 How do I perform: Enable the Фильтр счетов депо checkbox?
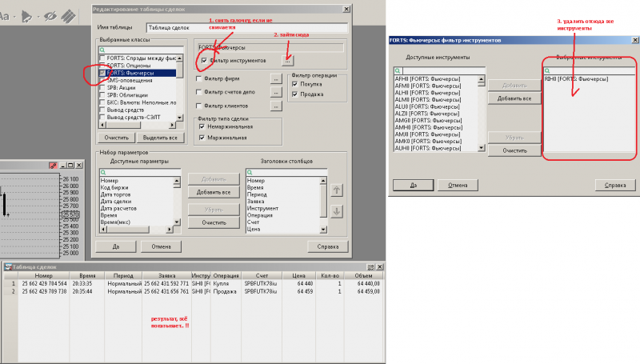(198, 92)
